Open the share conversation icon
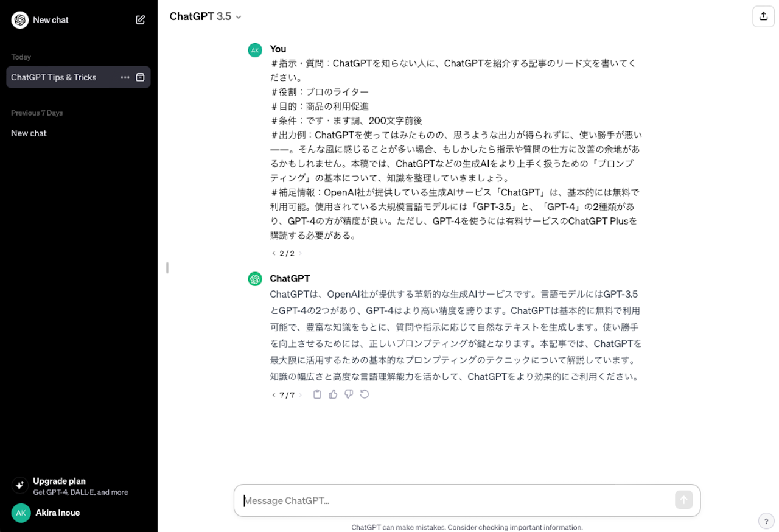This screenshot has height=532, width=779. click(x=763, y=16)
